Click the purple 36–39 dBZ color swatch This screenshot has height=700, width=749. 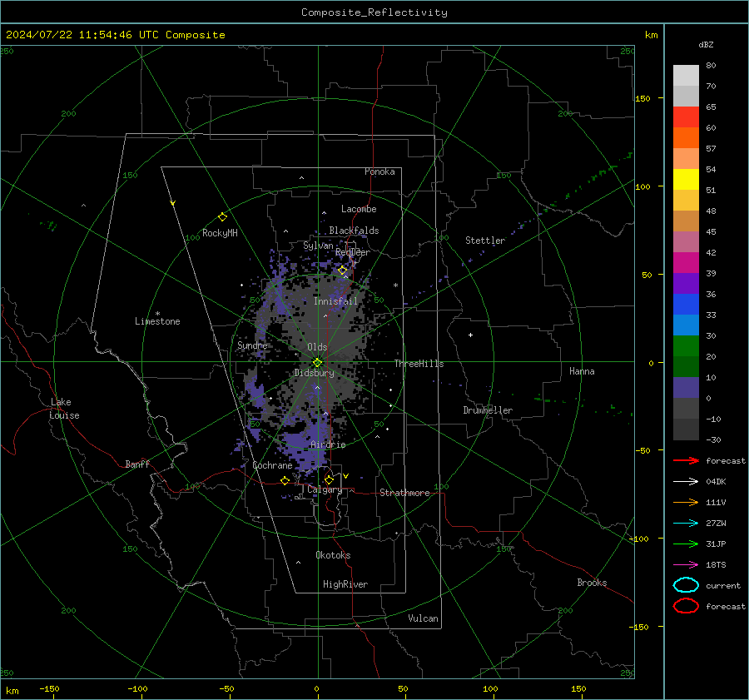click(x=686, y=284)
